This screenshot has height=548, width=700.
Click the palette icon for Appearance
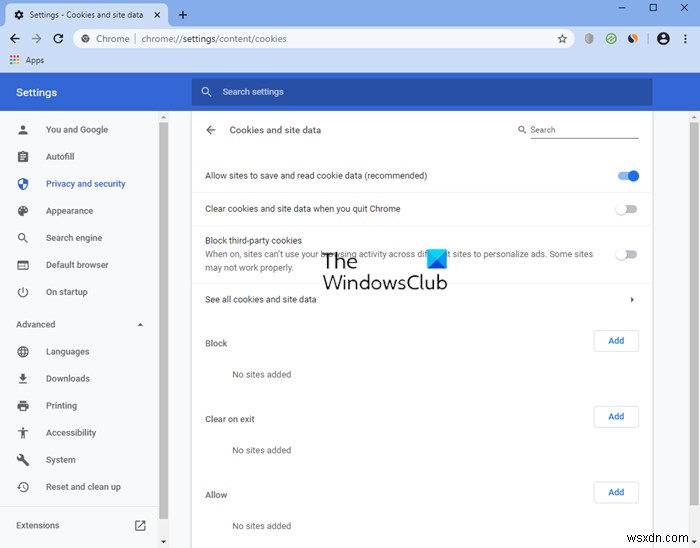point(23,211)
